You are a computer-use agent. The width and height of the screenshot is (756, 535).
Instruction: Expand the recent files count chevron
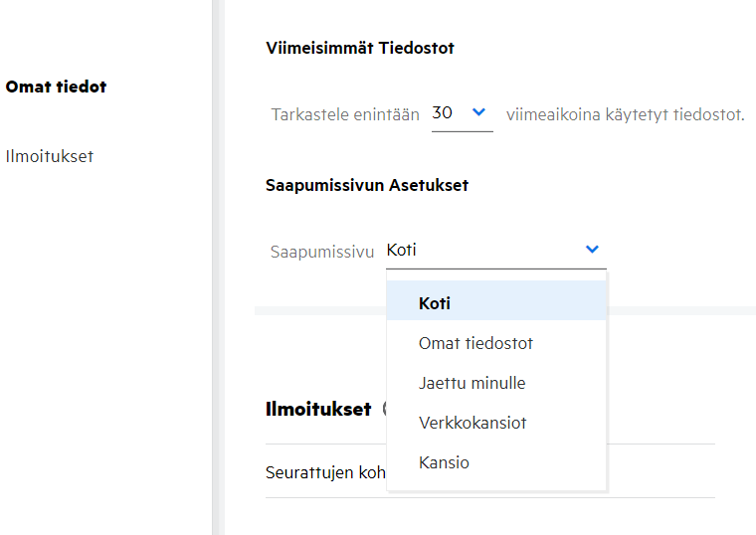tap(478, 113)
